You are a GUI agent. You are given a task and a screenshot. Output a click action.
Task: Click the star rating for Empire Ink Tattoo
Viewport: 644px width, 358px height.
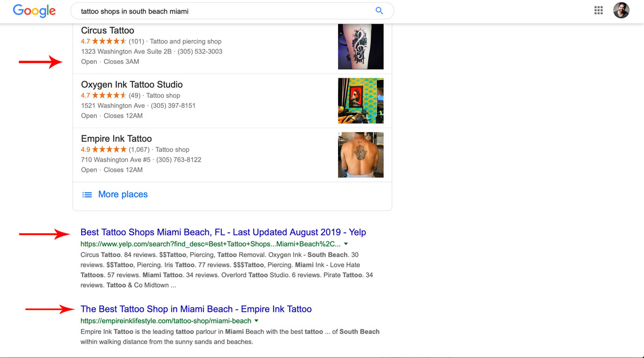coord(109,150)
